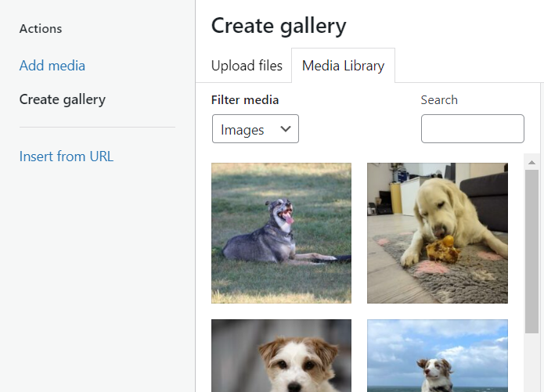544x392 pixels.
Task: Select the gray dog lying on grass thumbnail
Action: click(x=281, y=233)
